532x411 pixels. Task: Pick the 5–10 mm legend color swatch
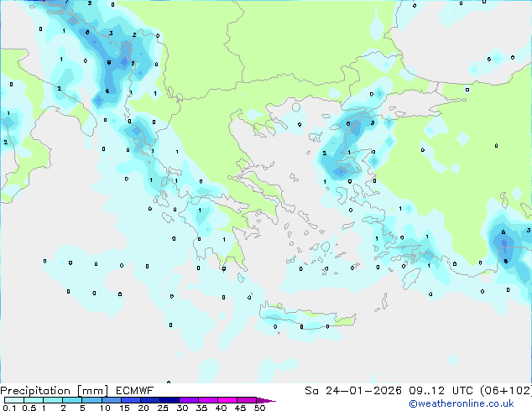pyautogui.click(x=91, y=400)
